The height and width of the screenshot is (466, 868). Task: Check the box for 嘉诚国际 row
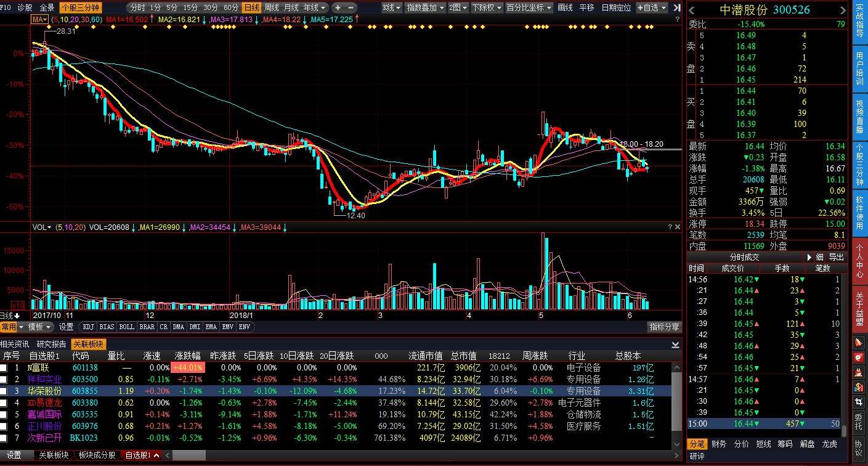(x=4, y=415)
